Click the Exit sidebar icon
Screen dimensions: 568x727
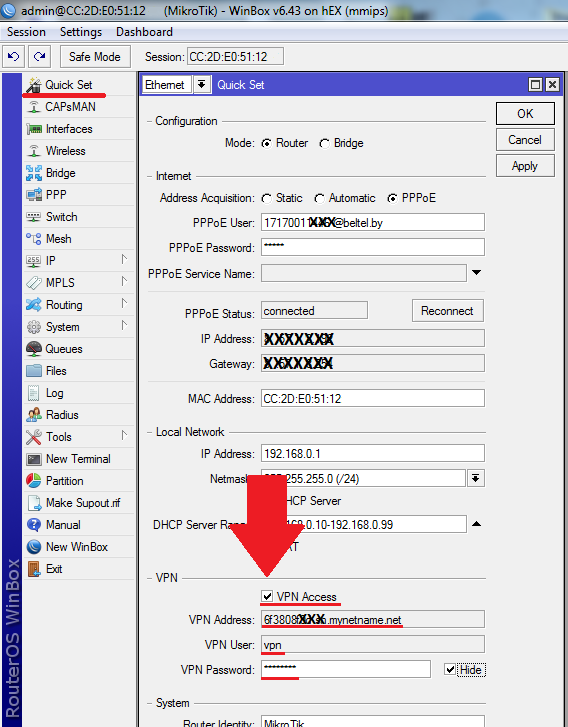point(34,569)
